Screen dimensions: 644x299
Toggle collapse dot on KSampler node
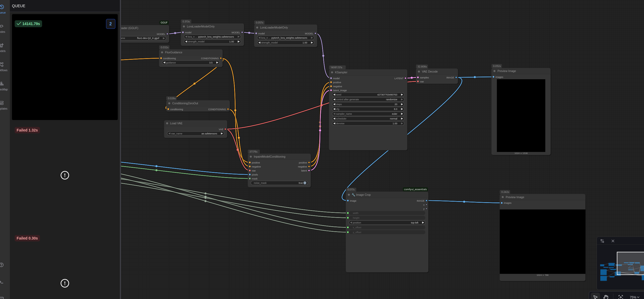point(332,73)
